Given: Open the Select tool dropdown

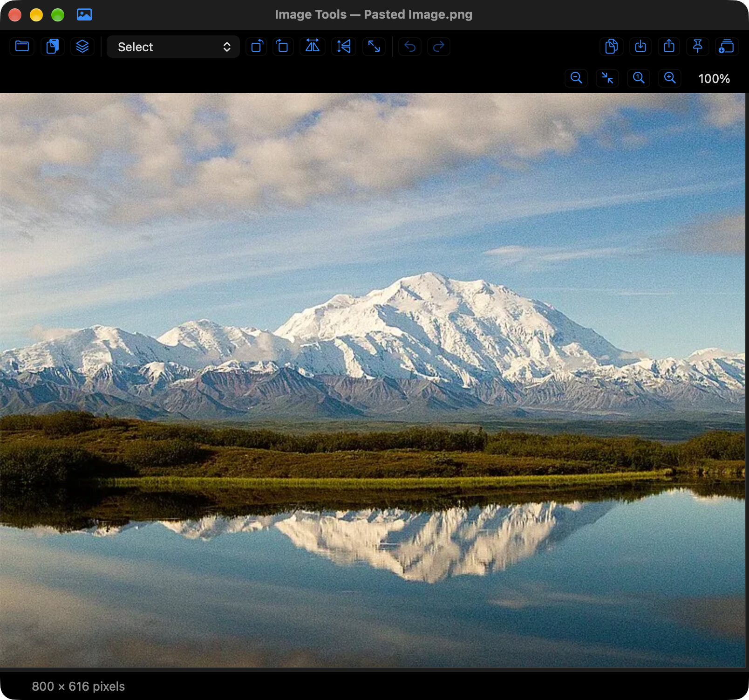Looking at the screenshot, I should pyautogui.click(x=173, y=47).
